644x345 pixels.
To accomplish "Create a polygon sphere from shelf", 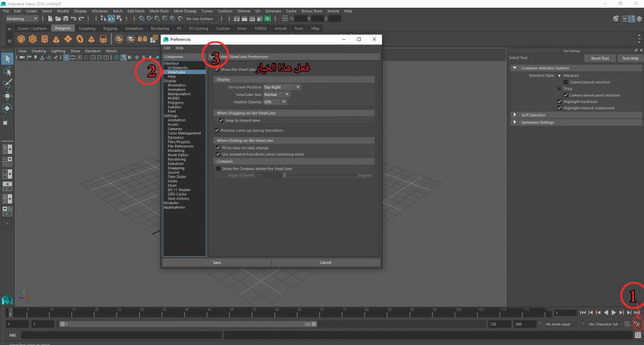I will [21, 39].
